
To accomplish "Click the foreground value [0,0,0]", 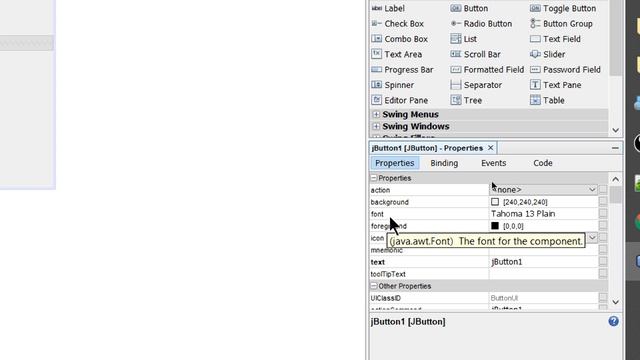I will tap(513, 226).
